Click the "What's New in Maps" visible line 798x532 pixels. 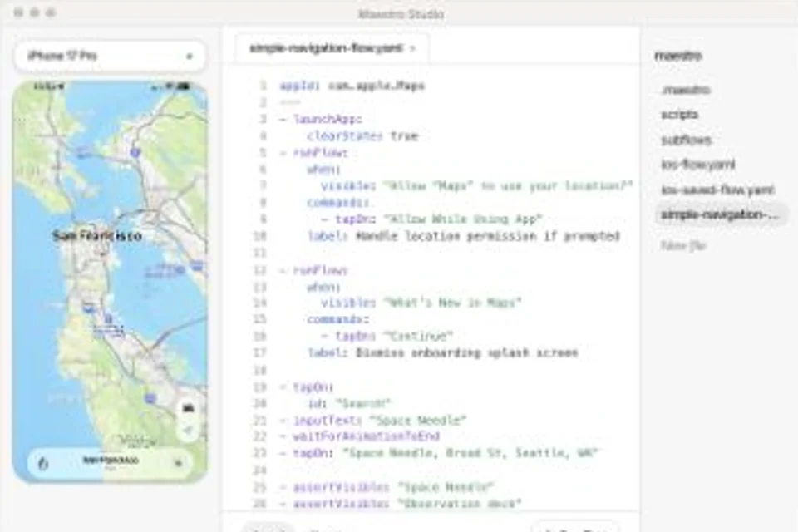tap(421, 303)
